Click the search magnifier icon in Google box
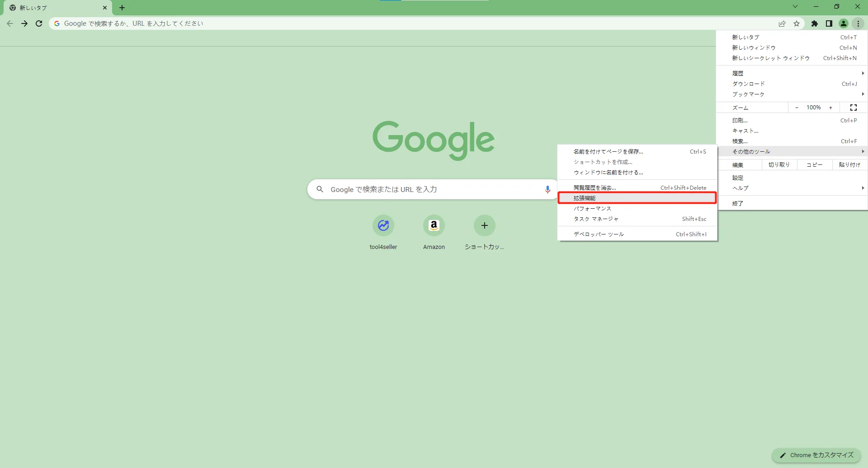This screenshot has height=468, width=868. [x=320, y=189]
